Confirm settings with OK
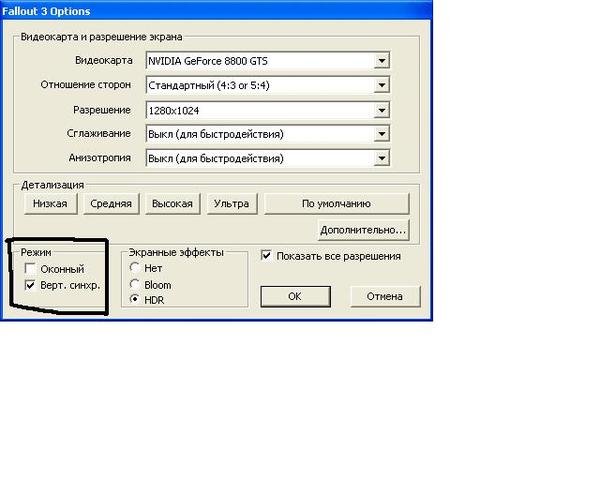 click(295, 296)
